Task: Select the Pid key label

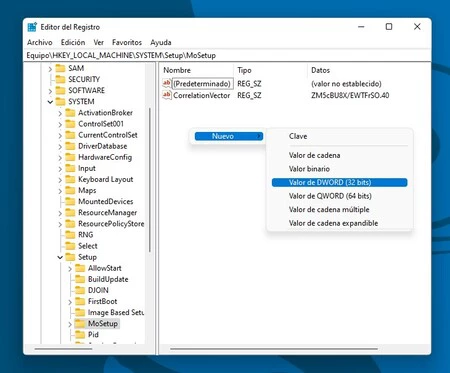Action: click(93, 335)
